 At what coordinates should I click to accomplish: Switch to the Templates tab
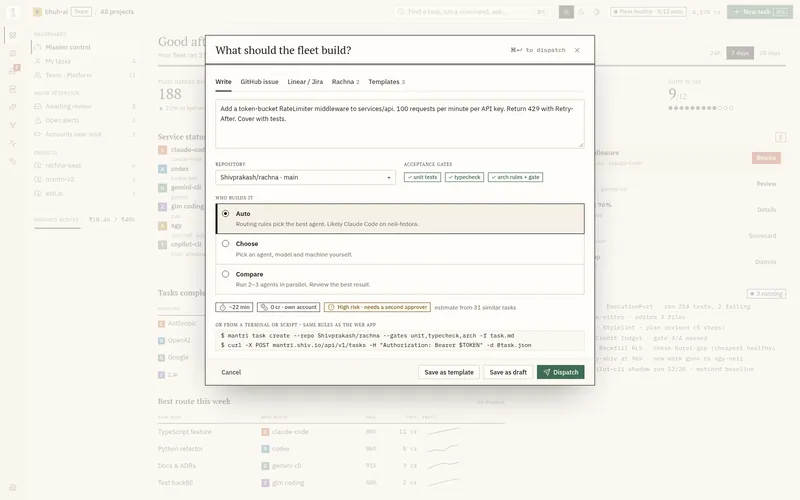[x=386, y=82]
